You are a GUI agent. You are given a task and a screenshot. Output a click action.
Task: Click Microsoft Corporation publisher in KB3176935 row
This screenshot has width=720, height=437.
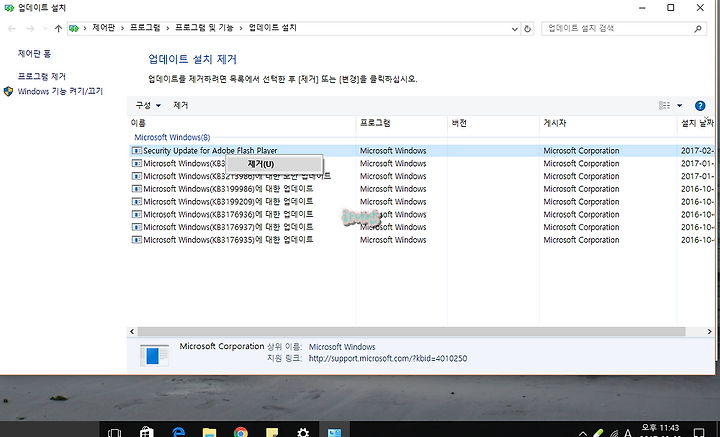tap(581, 240)
